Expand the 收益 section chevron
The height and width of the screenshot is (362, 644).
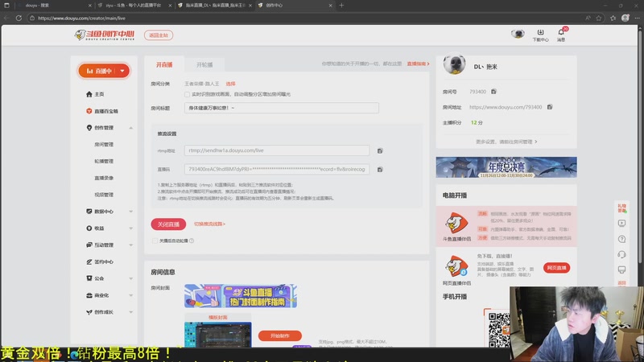tap(130, 228)
